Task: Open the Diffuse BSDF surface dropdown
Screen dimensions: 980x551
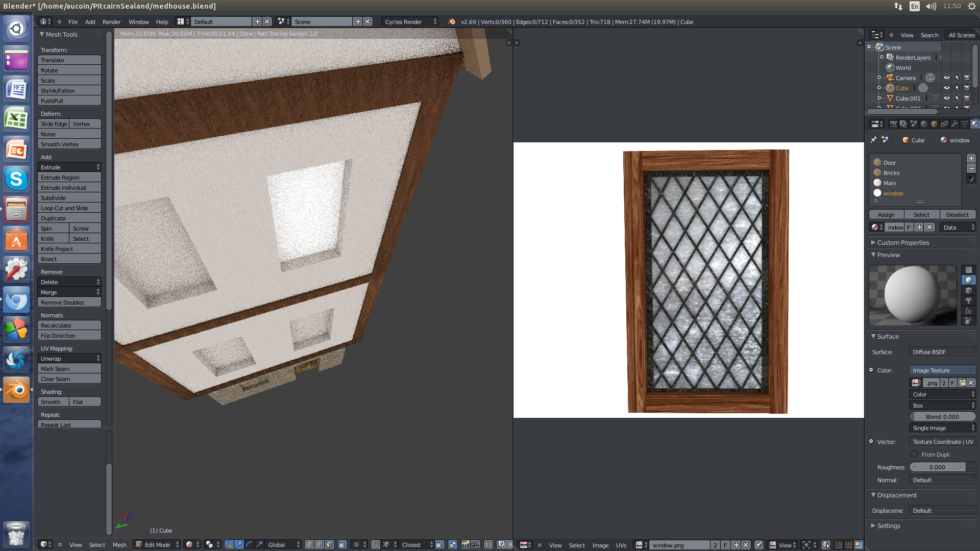Action: (x=942, y=352)
